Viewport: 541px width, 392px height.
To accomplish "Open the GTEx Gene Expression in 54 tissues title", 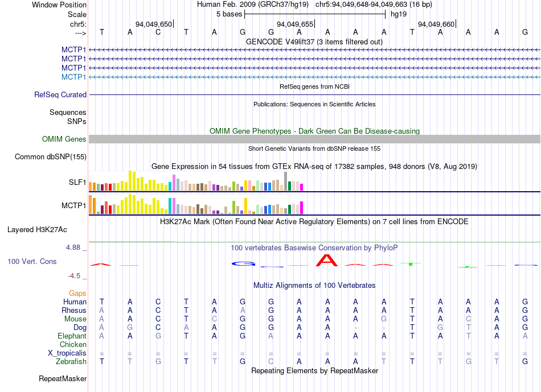I will point(314,167).
